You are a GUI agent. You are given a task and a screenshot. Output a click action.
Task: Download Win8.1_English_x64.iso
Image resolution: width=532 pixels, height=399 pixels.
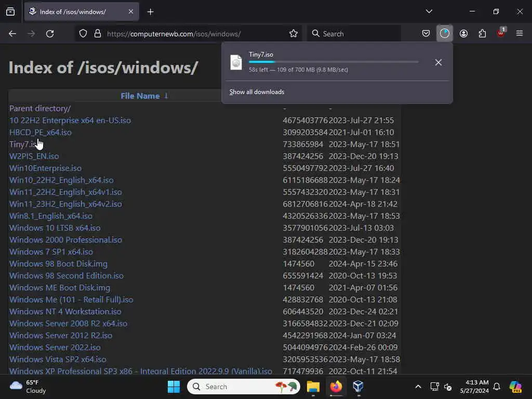51,216
